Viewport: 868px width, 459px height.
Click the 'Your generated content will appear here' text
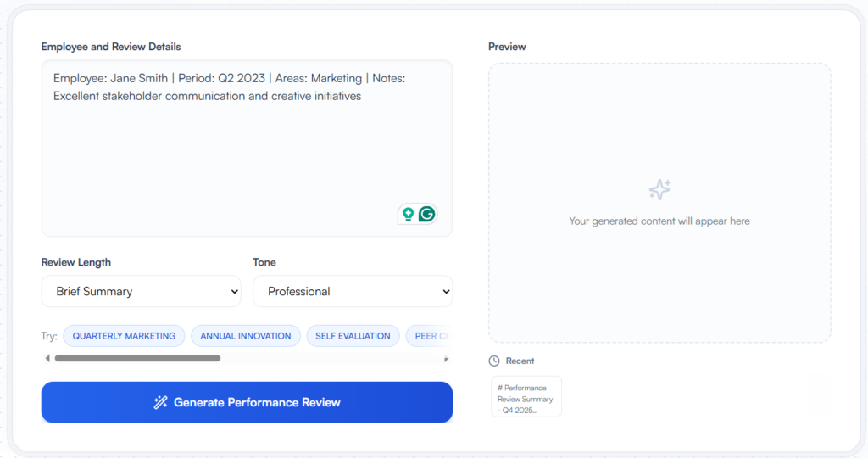tap(659, 221)
